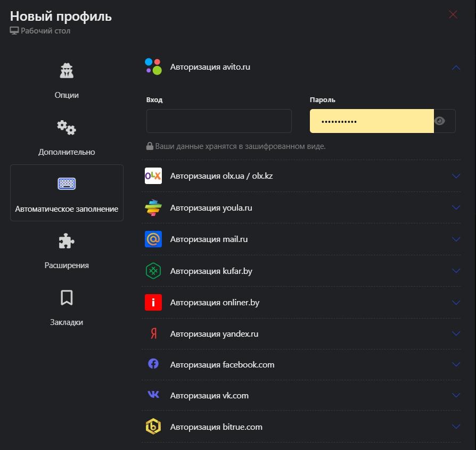Image resolution: width=476 pixels, height=450 pixels.
Task: Click Авторизация onliner.by text
Action: click(x=215, y=302)
